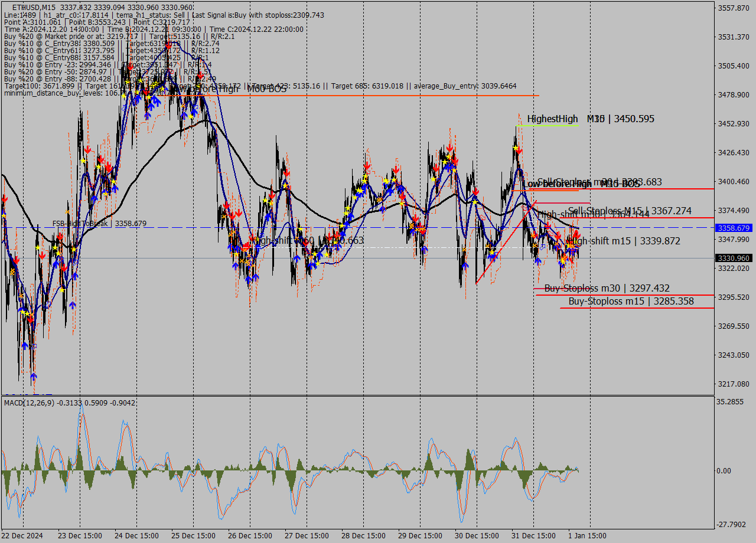The height and width of the screenshot is (543, 756).
Task: Click the 3557.870 price scale value
Action: (733, 8)
